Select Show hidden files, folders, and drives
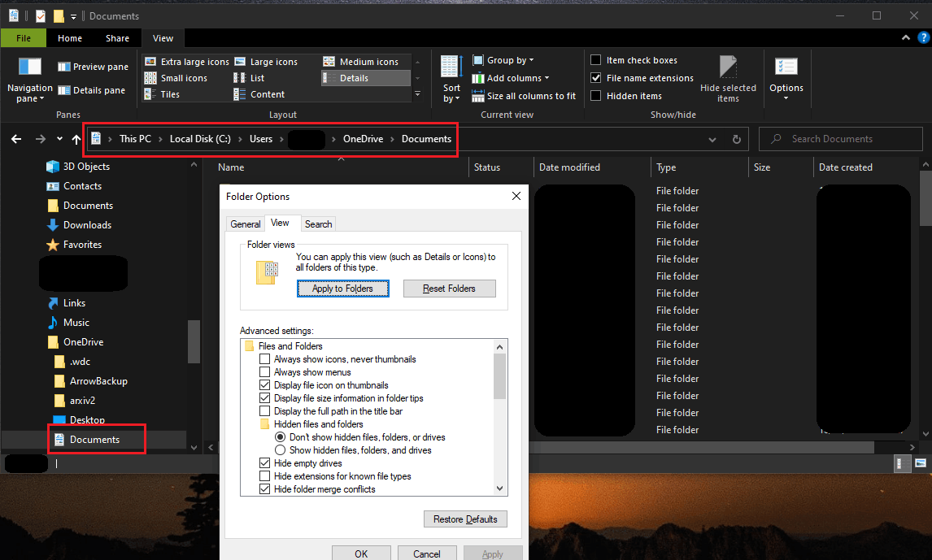The width and height of the screenshot is (932, 560). (x=281, y=449)
